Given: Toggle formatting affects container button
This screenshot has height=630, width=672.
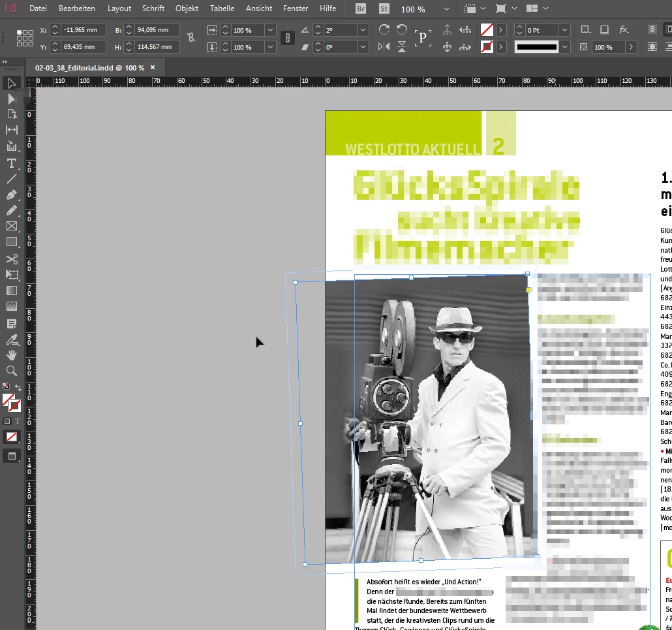Looking at the screenshot, I should [7, 421].
